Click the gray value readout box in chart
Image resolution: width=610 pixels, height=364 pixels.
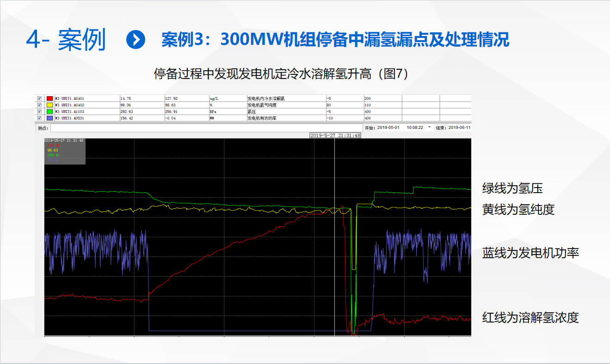65,151
